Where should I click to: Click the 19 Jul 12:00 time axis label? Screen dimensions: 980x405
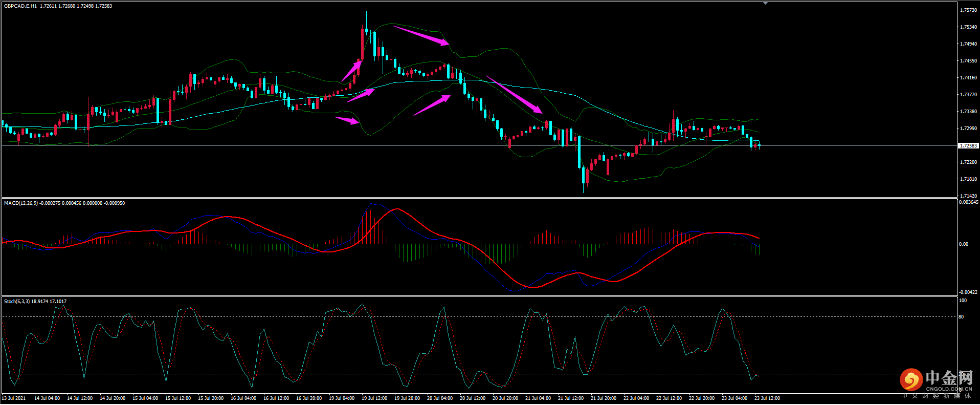[x=374, y=398]
